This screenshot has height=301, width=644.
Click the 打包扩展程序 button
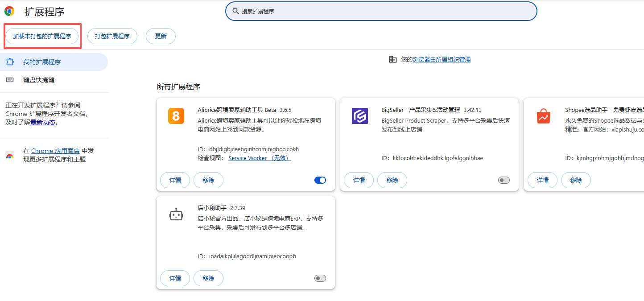(x=112, y=36)
